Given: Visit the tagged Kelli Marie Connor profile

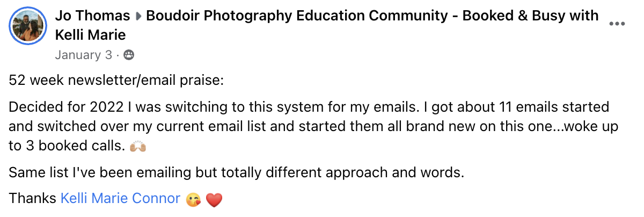Looking at the screenshot, I should (120, 199).
